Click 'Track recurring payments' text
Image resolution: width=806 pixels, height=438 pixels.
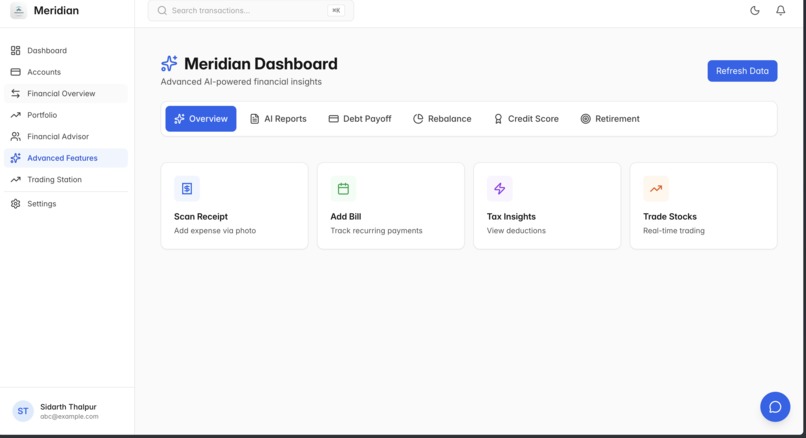click(376, 231)
